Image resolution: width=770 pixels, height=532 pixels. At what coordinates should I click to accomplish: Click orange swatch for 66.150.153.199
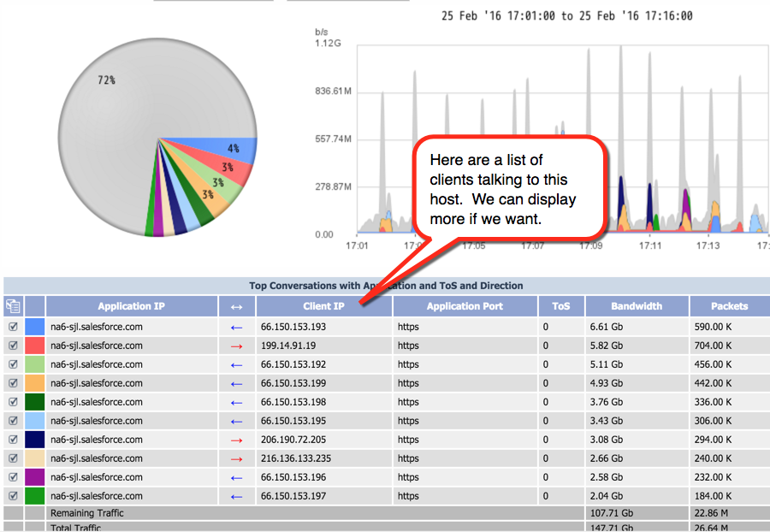(35, 383)
